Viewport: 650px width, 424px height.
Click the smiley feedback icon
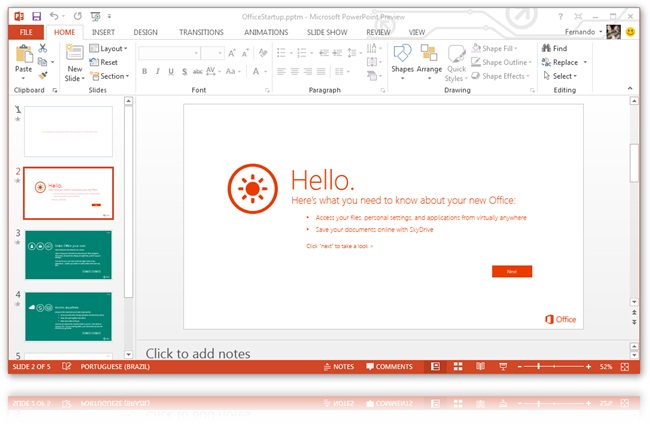pos(631,32)
